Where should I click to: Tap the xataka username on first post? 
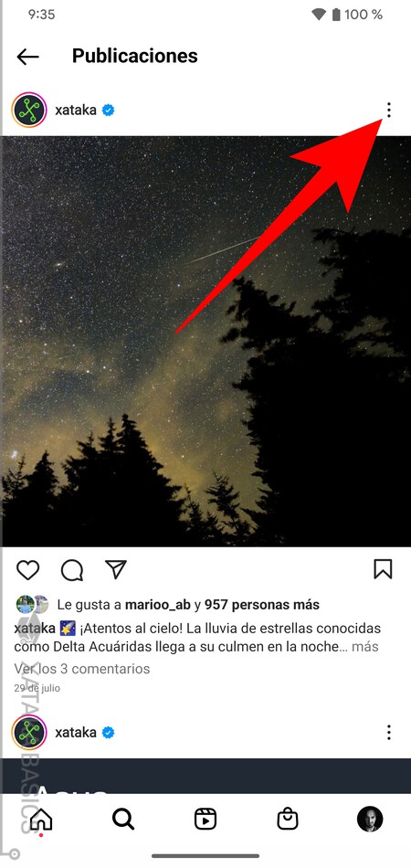click(x=76, y=111)
